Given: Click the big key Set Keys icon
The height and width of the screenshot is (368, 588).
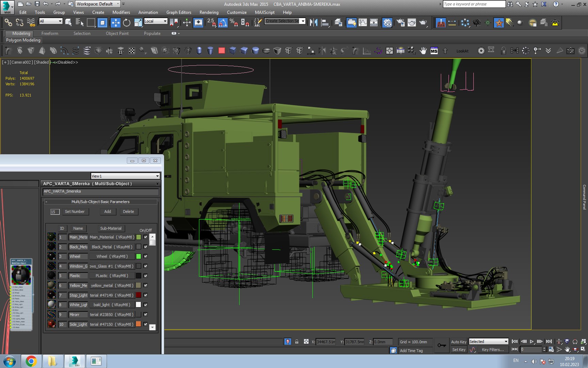Looking at the screenshot, I should [442, 345].
